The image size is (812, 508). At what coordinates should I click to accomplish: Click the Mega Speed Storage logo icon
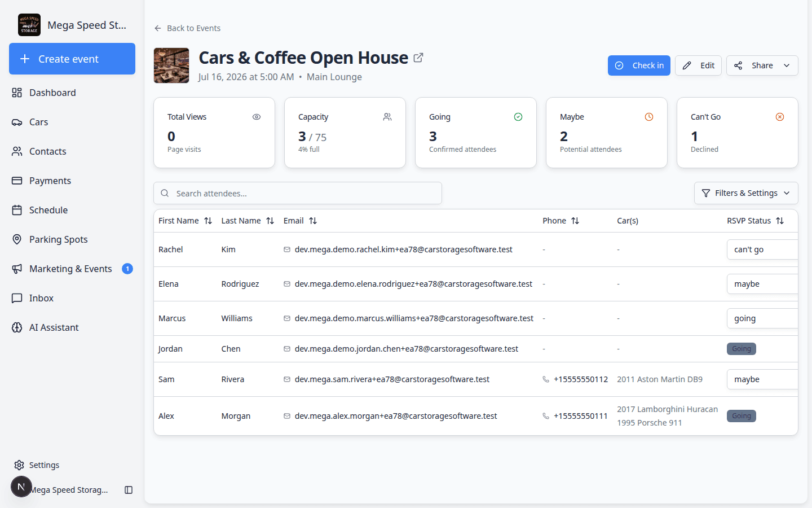(x=29, y=25)
